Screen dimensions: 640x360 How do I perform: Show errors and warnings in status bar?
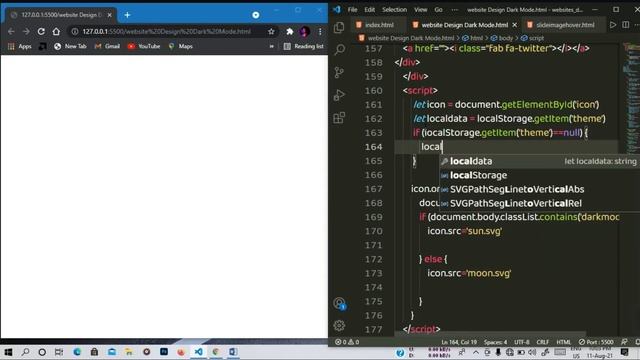pyautogui.click(x=347, y=342)
